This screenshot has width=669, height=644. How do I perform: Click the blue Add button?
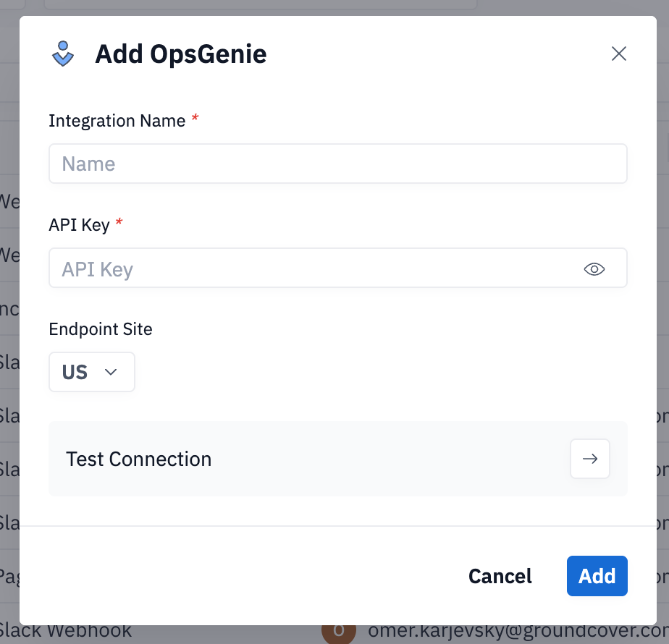[x=597, y=576]
